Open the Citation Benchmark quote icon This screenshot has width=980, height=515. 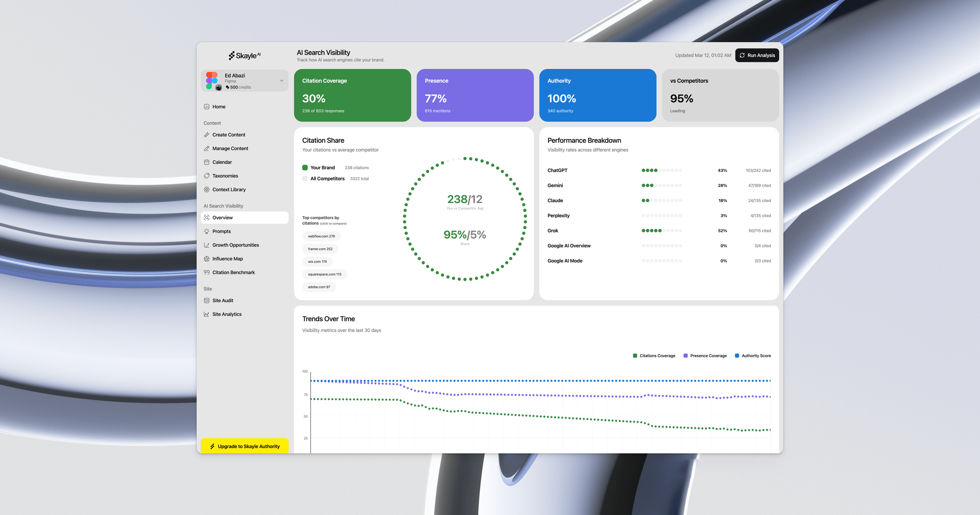207,272
